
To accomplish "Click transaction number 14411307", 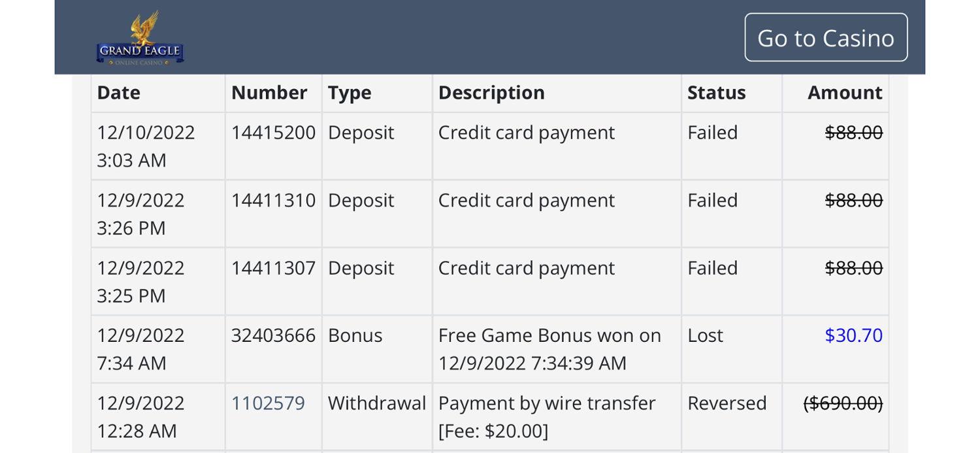I will [x=273, y=268].
